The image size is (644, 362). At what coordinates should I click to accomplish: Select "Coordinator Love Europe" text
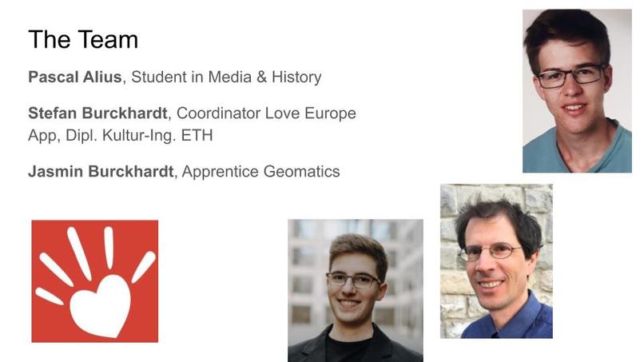click(266, 113)
